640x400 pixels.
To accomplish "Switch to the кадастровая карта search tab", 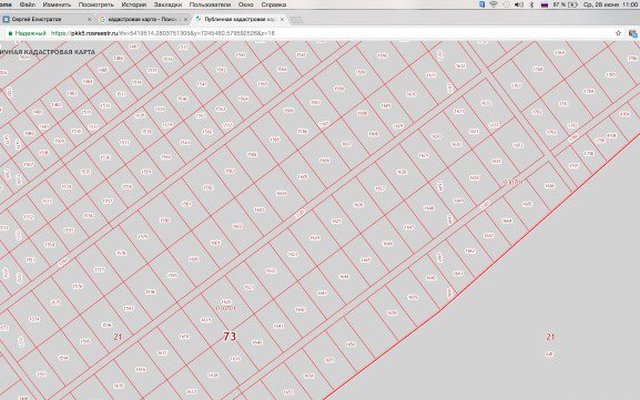I will click(x=143, y=19).
